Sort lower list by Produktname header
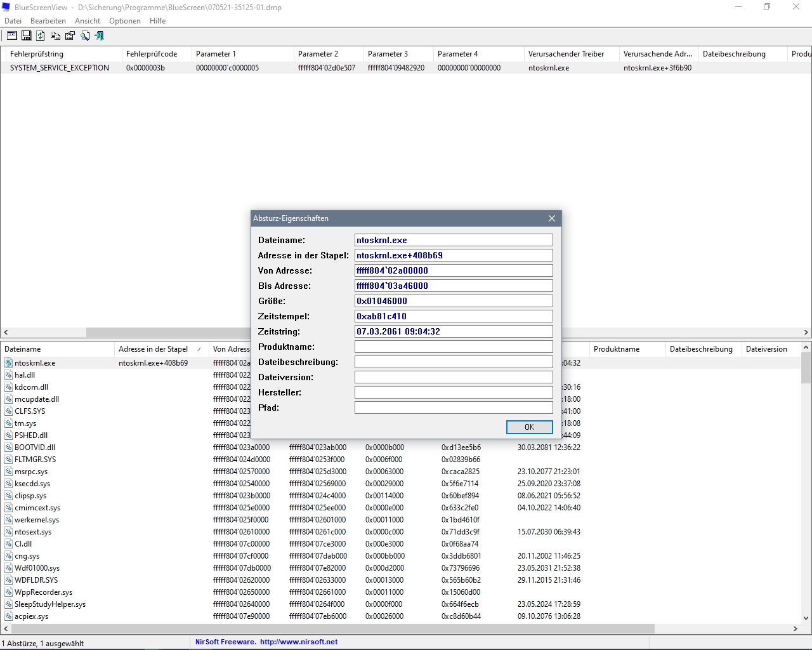The height and width of the screenshot is (650, 812). (628, 349)
